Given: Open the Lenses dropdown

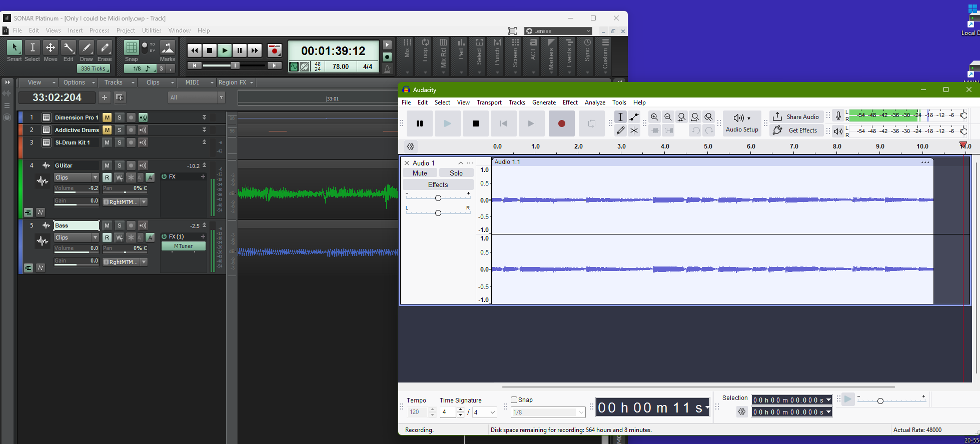Looking at the screenshot, I should pyautogui.click(x=558, y=31).
